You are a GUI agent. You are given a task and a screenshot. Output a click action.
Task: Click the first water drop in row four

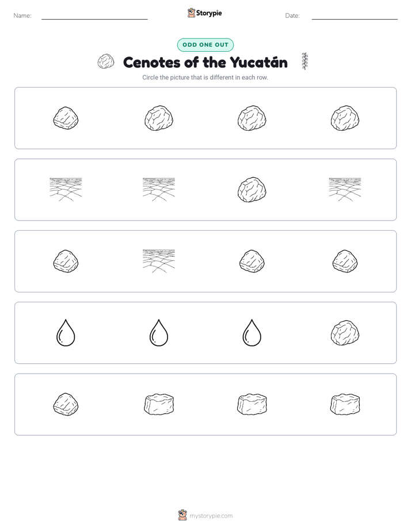[66, 333]
